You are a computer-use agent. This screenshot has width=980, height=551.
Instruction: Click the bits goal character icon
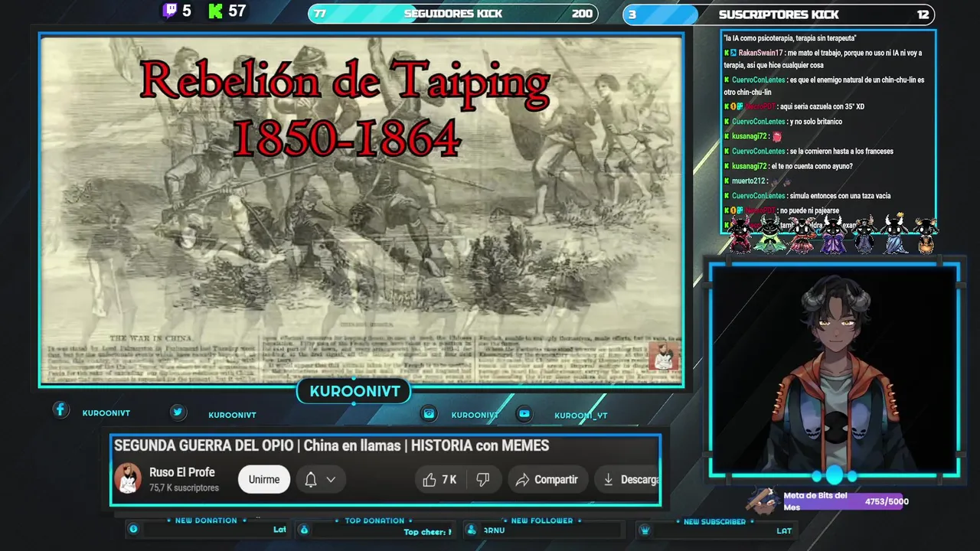763,501
